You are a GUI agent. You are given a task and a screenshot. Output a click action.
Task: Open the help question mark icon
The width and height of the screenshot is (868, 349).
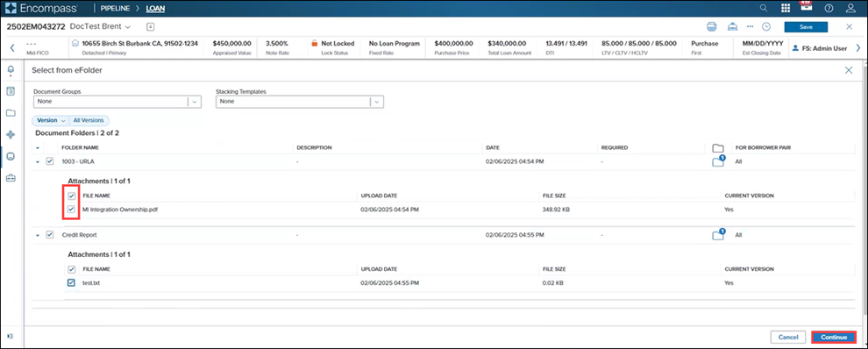point(829,8)
